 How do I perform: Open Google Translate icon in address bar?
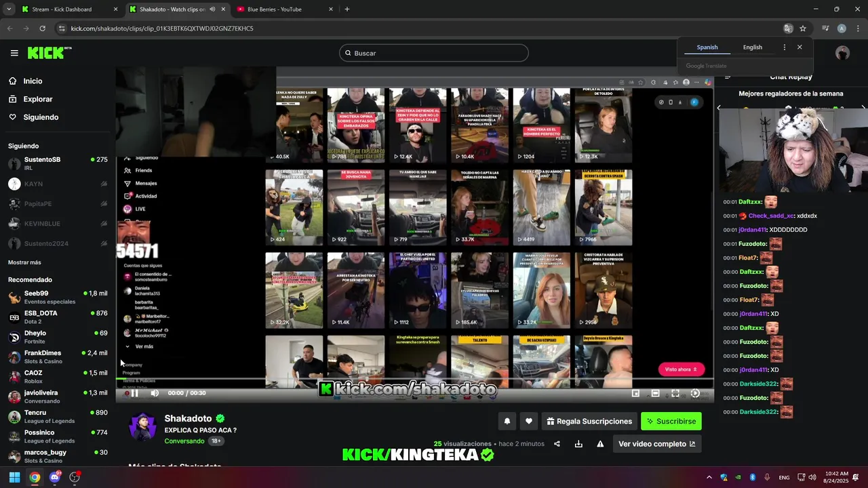click(x=788, y=28)
